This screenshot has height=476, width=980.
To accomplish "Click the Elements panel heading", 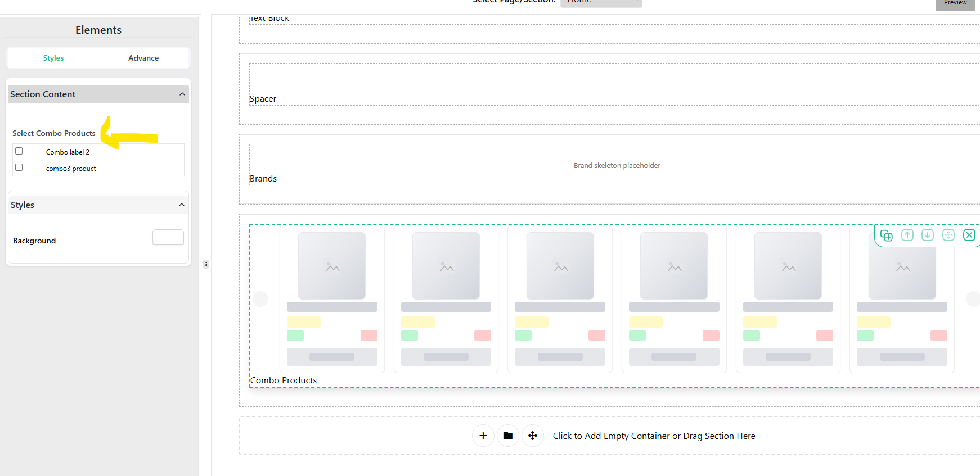I will 98,30.
